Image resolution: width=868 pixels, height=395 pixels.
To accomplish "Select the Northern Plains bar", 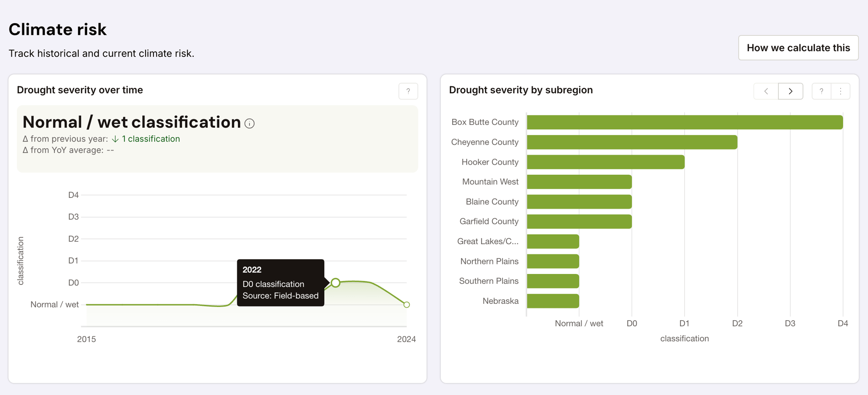I will (x=553, y=261).
